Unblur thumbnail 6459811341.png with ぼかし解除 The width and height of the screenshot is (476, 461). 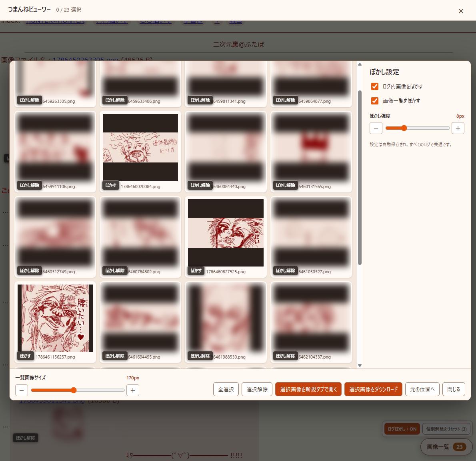coord(200,100)
